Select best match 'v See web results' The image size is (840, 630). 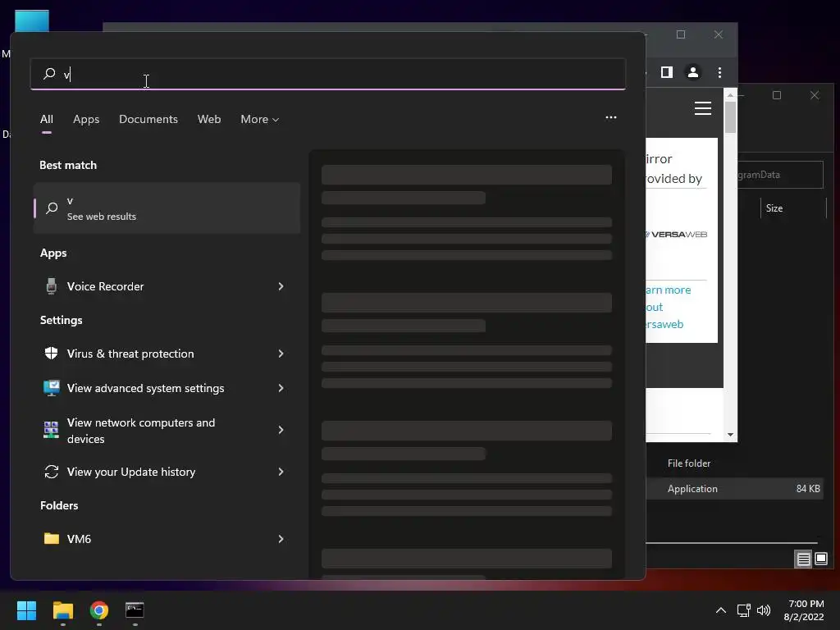point(167,208)
